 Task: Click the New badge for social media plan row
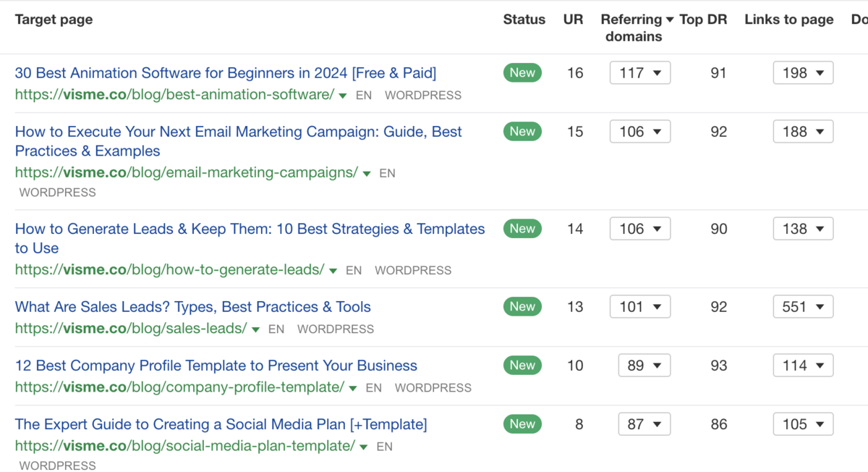(522, 424)
